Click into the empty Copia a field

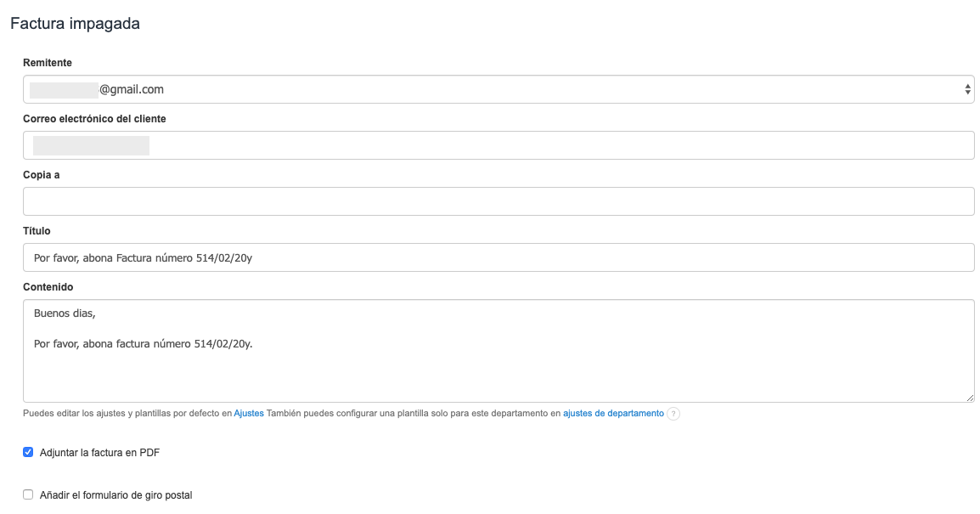pyautogui.click(x=498, y=201)
